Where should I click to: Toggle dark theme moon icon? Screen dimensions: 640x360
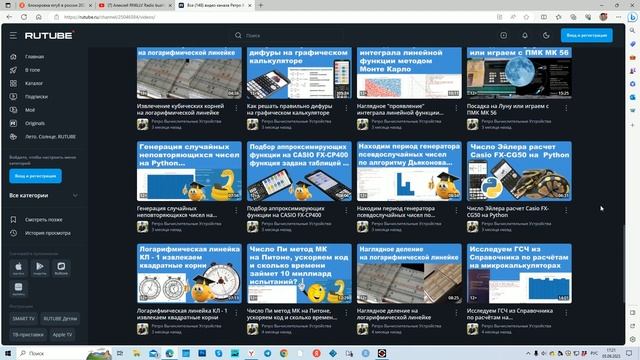(546, 36)
